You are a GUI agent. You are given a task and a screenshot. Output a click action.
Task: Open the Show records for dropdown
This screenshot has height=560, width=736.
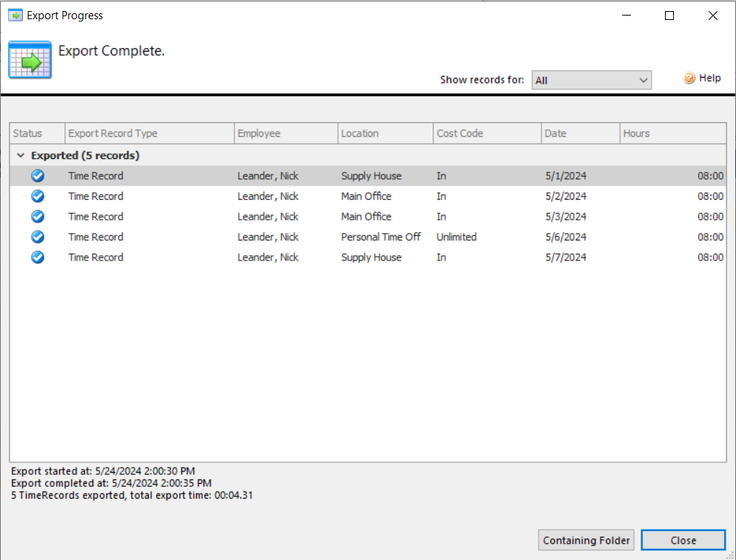591,80
